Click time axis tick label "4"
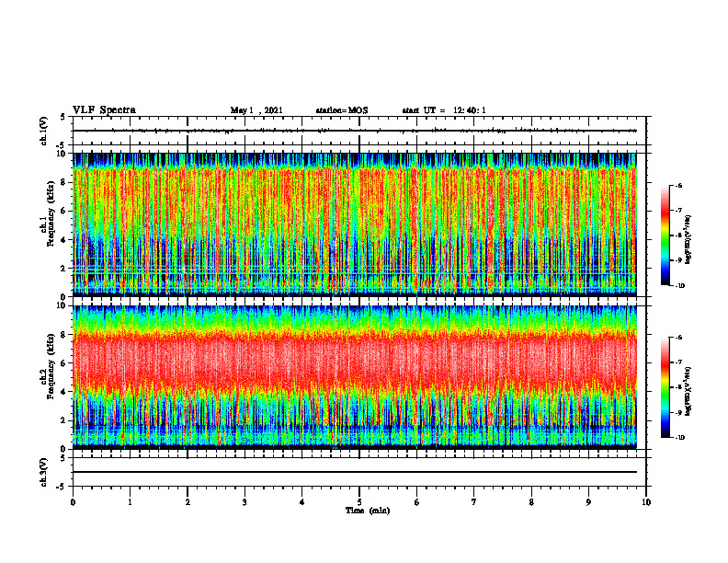 point(302,502)
